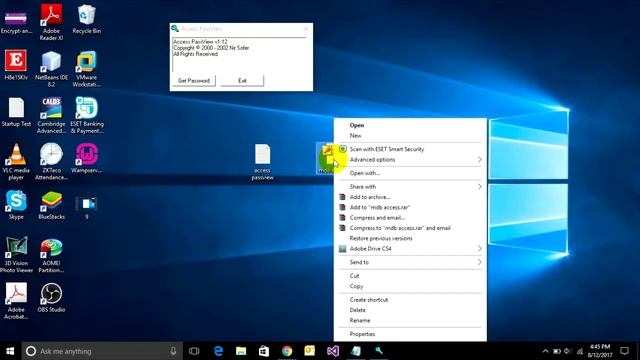The width and height of the screenshot is (640, 360).
Task: Expand the Advanced options submenu
Action: pos(410,160)
